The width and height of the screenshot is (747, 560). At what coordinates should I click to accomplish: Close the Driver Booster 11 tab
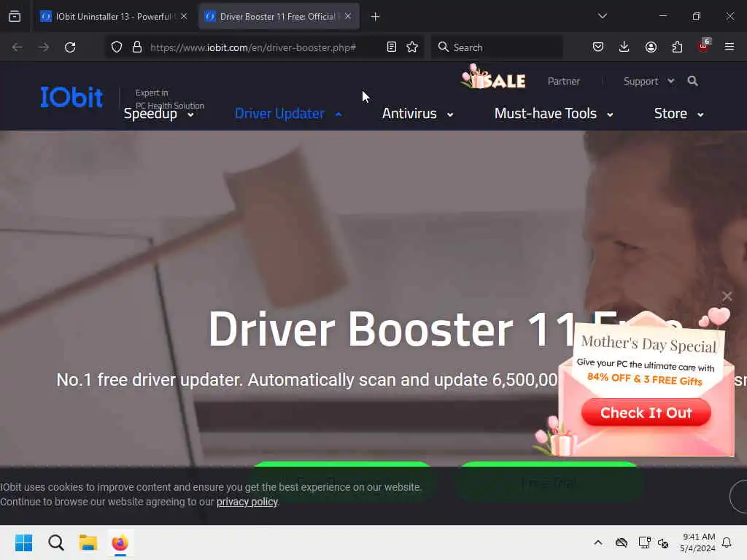pyautogui.click(x=348, y=17)
